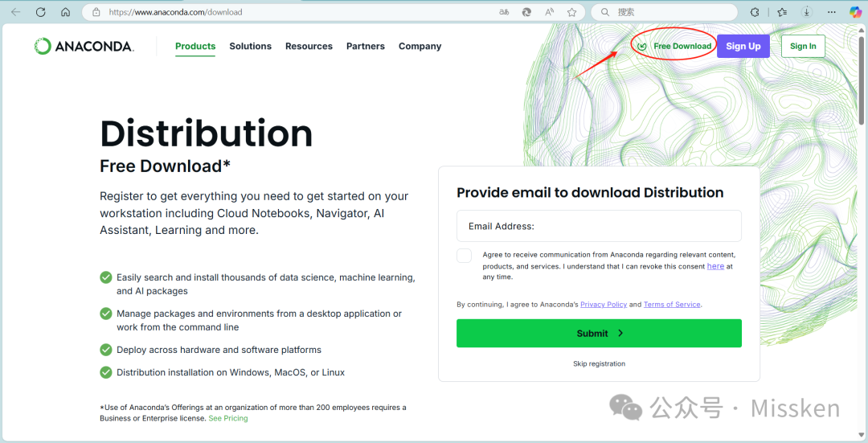Viewport: 868px width, 443px height.
Task: Click the site info lock icon
Action: [96, 11]
